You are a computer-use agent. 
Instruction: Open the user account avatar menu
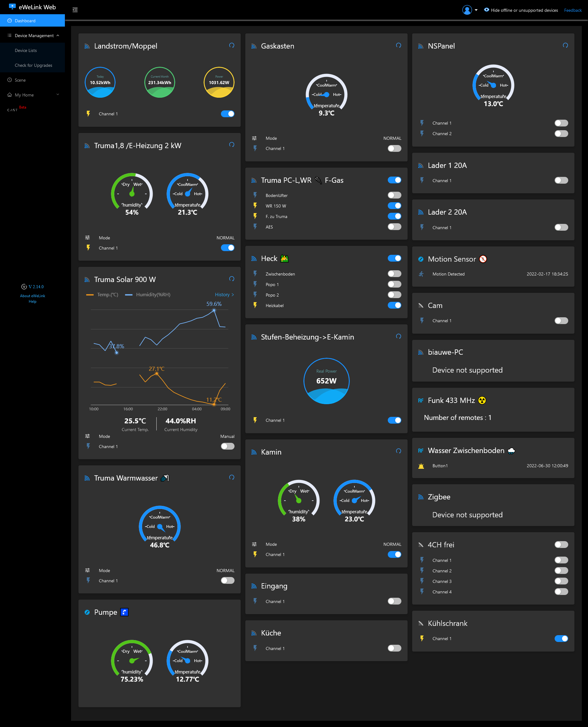467,10
